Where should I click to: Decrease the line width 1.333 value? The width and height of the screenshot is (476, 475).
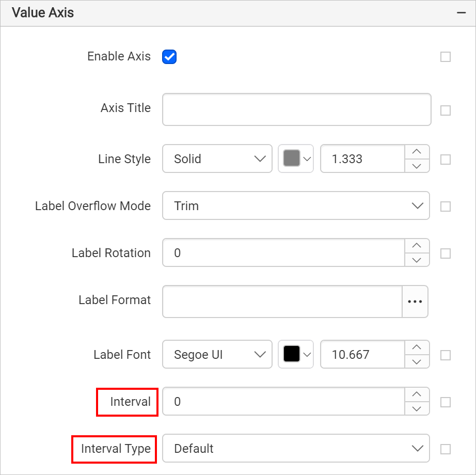click(417, 166)
